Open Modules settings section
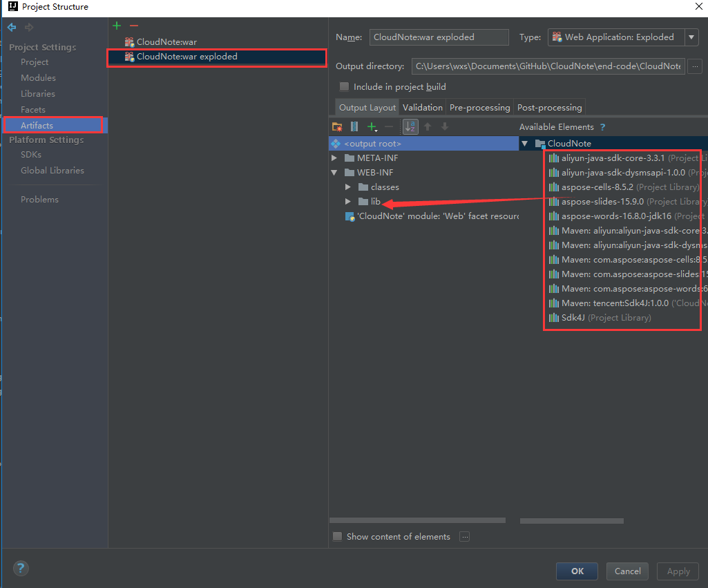 (39, 77)
